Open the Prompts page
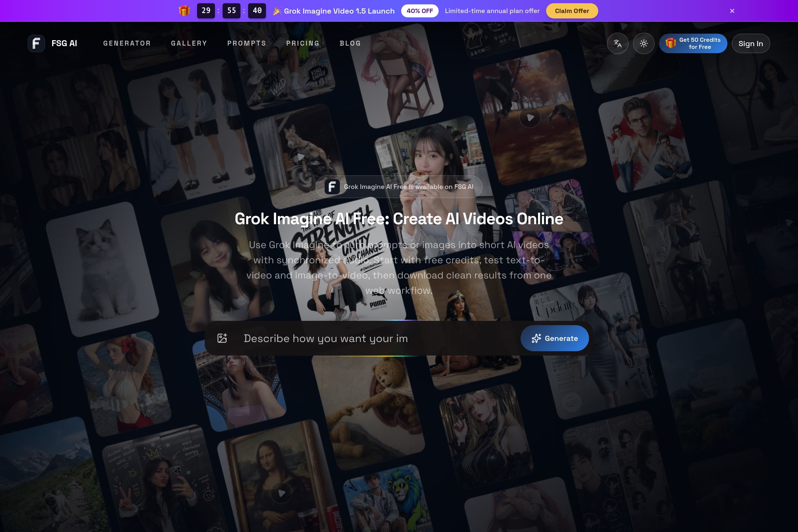Image resolution: width=798 pixels, height=532 pixels. [247, 43]
